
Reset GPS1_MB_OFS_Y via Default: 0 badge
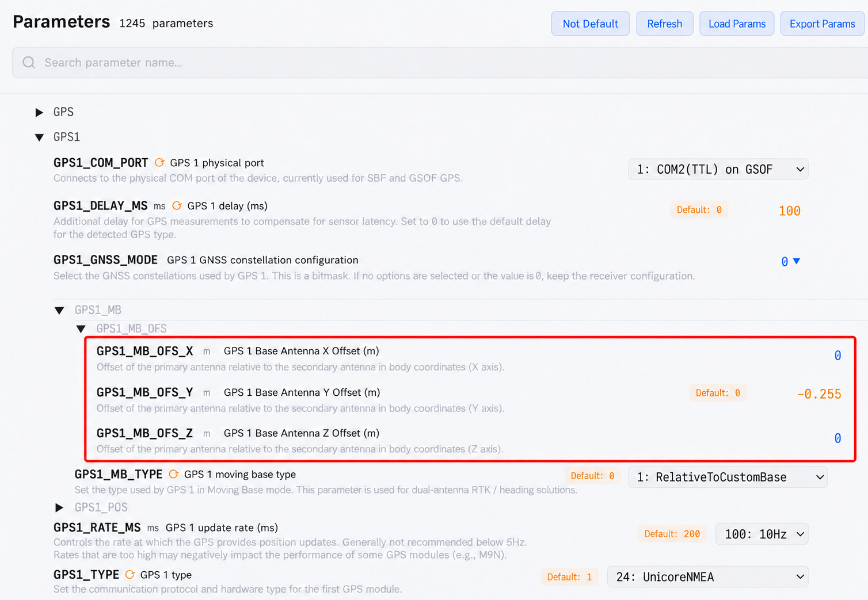[718, 393]
